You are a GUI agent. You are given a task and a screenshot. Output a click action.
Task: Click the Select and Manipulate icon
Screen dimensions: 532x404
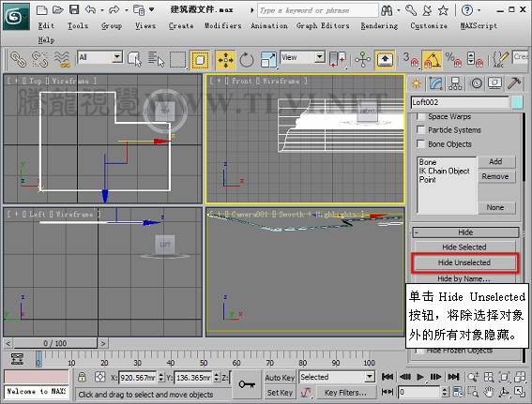[x=363, y=60]
